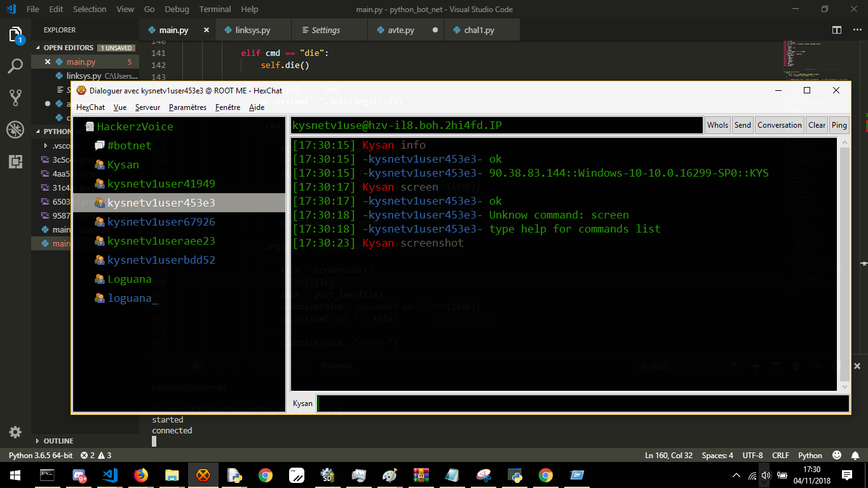Click the split editor icon
868x488 pixels.
(x=837, y=30)
